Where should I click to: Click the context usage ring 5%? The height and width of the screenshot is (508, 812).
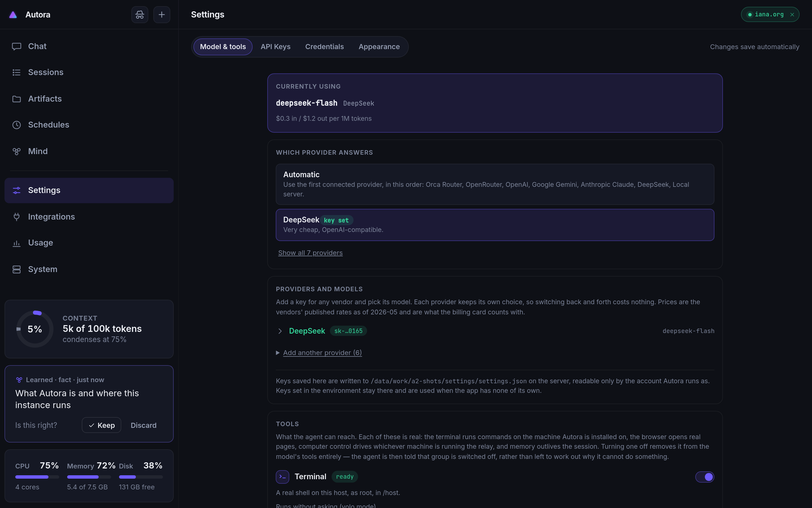pyautogui.click(x=35, y=329)
